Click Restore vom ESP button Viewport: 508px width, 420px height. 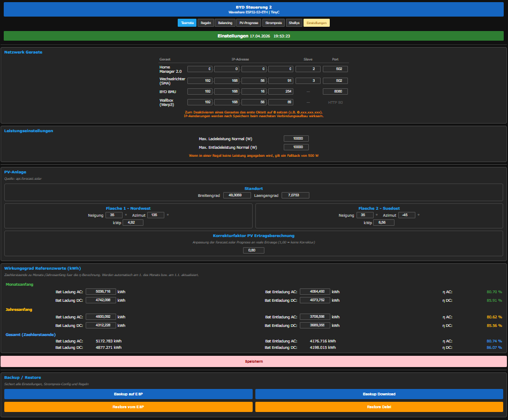click(x=128, y=407)
